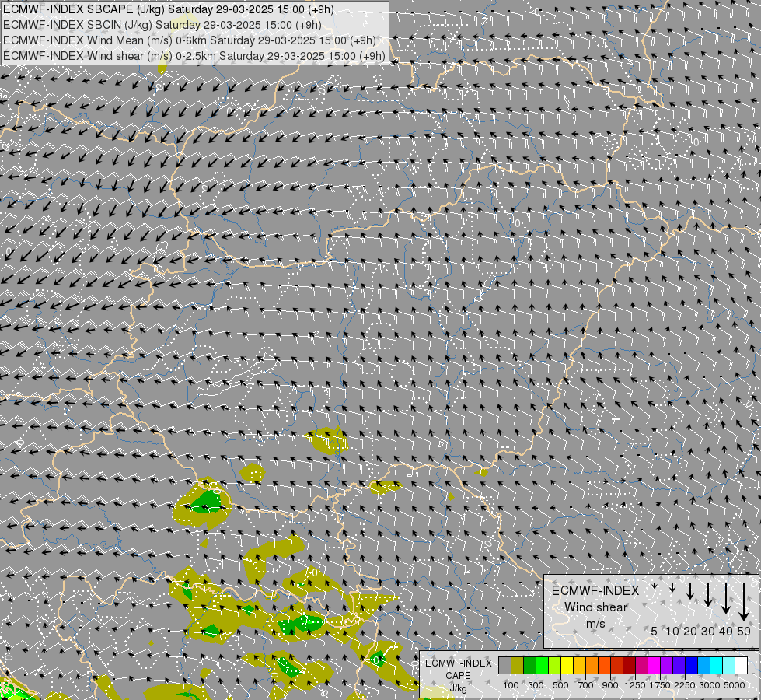Pick the pure blue CAPE swatch after 2250

(x=692, y=666)
